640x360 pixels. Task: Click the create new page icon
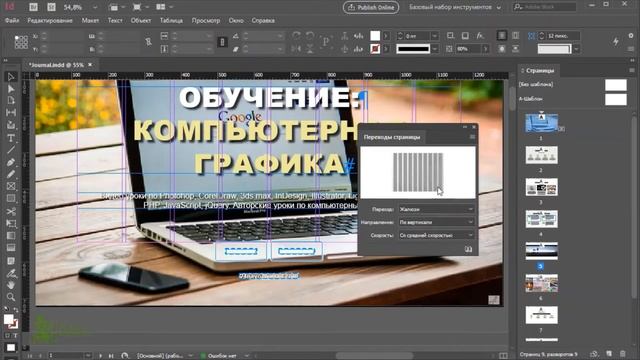tap(609, 354)
